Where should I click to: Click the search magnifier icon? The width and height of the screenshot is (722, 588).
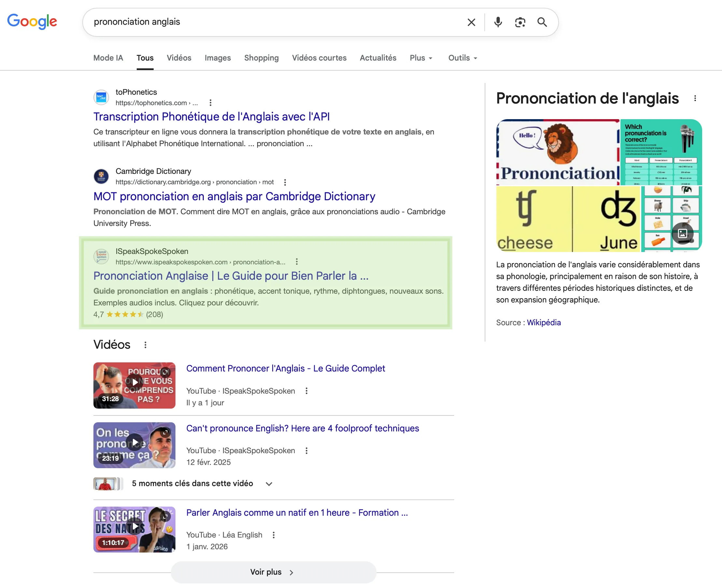coord(542,22)
